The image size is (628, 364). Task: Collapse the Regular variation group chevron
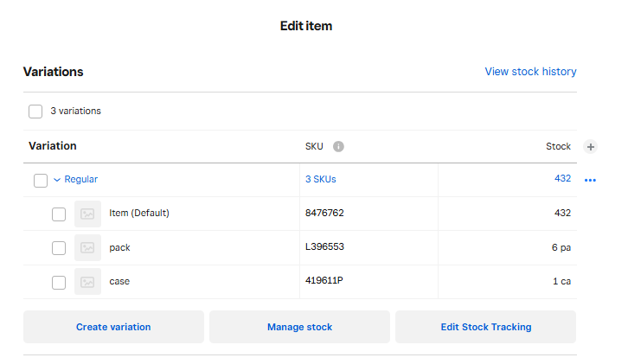click(57, 180)
